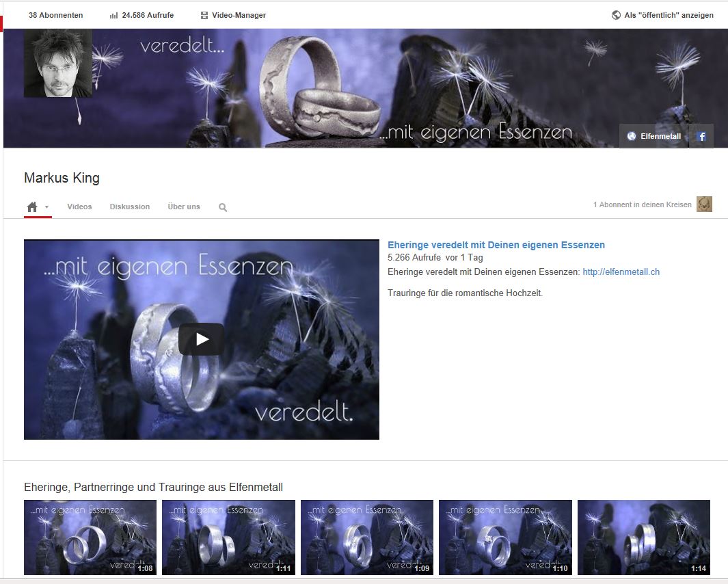Click the section title Eheringe, Partnerringe und Trauringe
This screenshot has width=728, height=584.
(153, 488)
